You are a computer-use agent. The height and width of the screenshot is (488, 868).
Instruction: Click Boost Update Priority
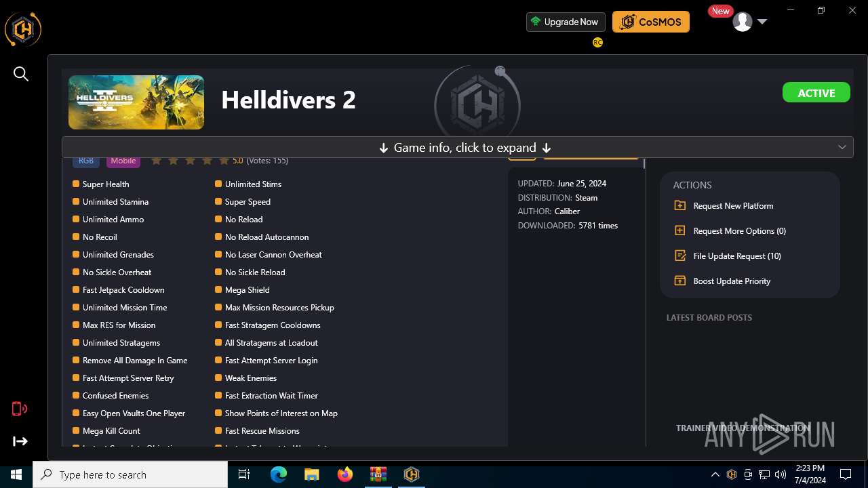[732, 281]
